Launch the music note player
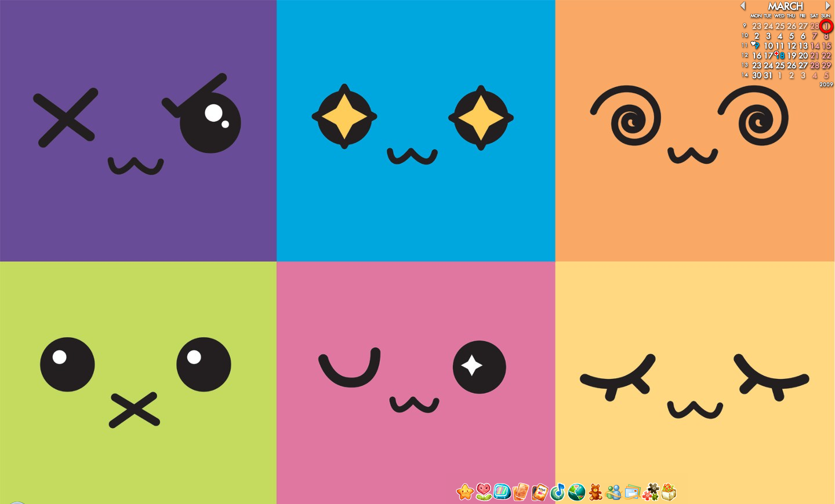 558,494
